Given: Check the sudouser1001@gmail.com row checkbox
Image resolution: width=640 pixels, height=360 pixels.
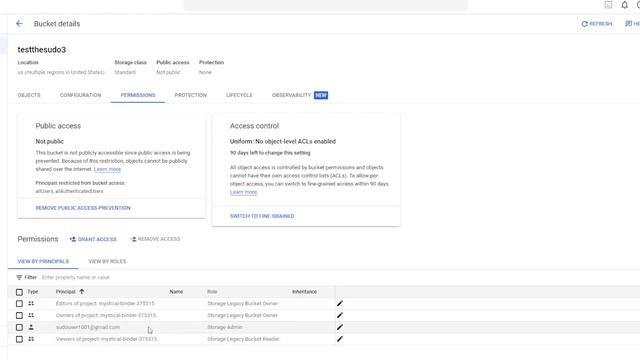Looking at the screenshot, I should click(19, 327).
